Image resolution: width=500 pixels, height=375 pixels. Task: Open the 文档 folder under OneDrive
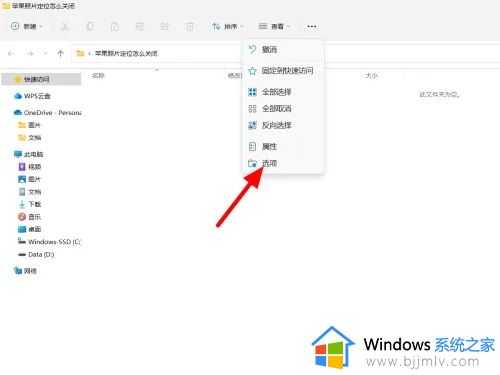(x=29, y=137)
